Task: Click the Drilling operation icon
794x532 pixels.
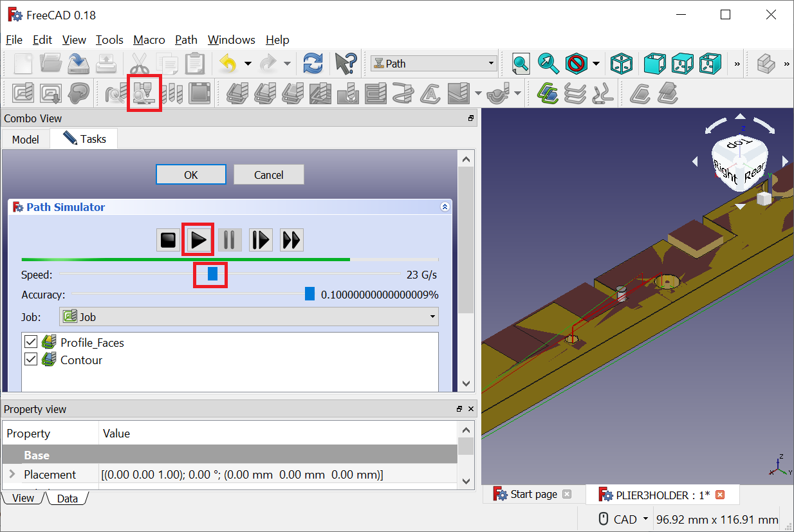Action: [347, 94]
